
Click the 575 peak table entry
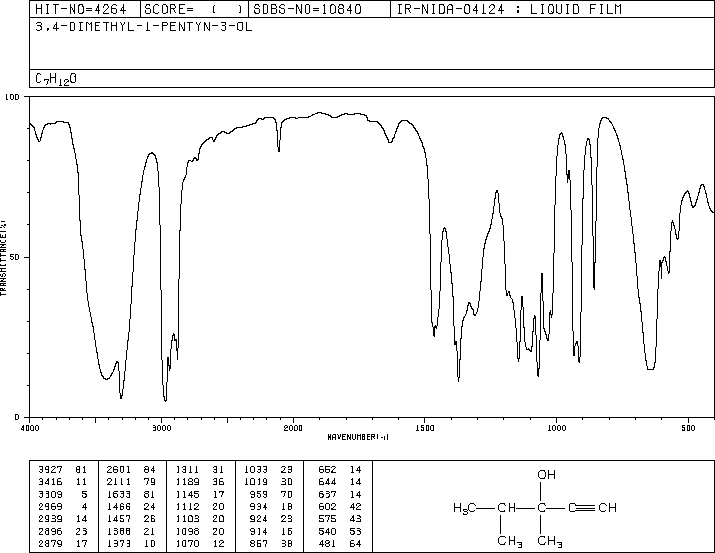point(340,519)
